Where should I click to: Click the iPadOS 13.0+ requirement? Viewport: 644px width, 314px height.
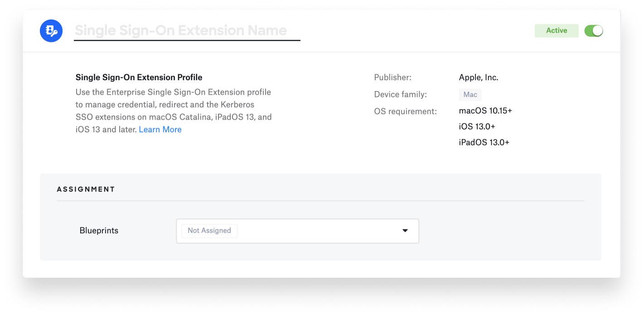coord(484,142)
